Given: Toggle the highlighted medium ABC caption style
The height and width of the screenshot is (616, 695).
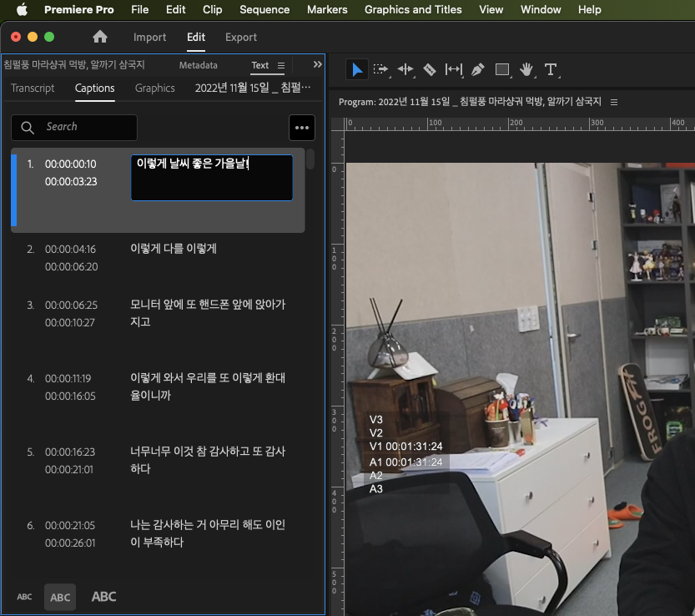Looking at the screenshot, I should click(x=59, y=596).
